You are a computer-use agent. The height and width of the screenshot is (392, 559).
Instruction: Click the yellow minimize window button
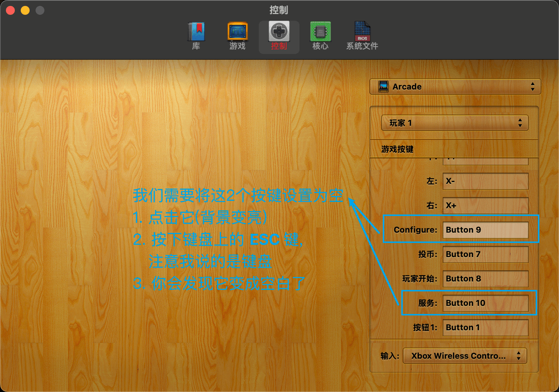point(25,10)
